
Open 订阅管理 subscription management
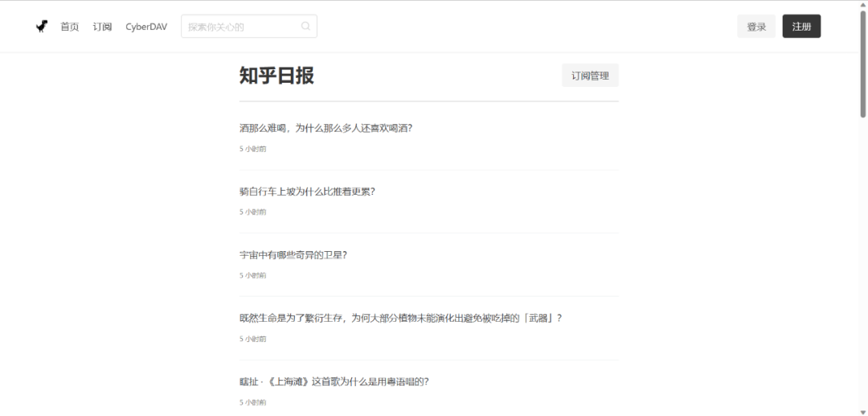pyautogui.click(x=590, y=76)
